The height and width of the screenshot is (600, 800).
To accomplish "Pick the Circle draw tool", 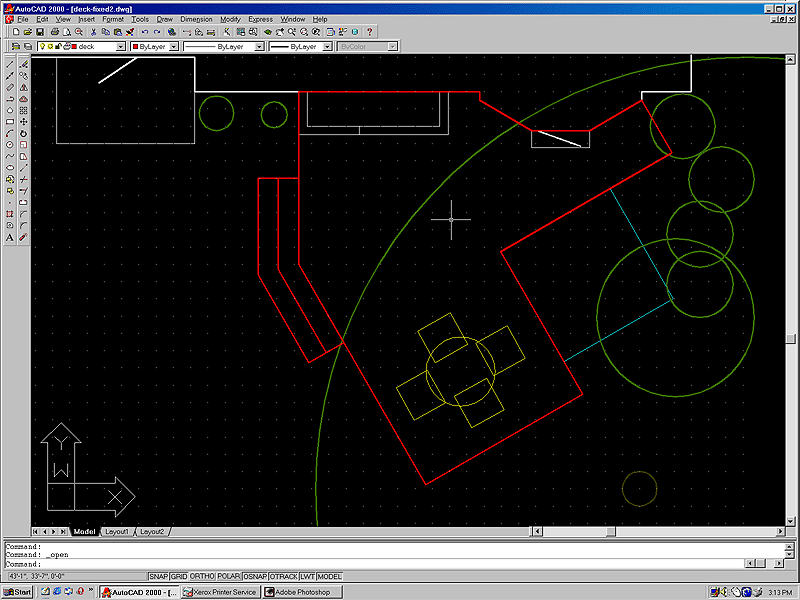I will tap(10, 145).
